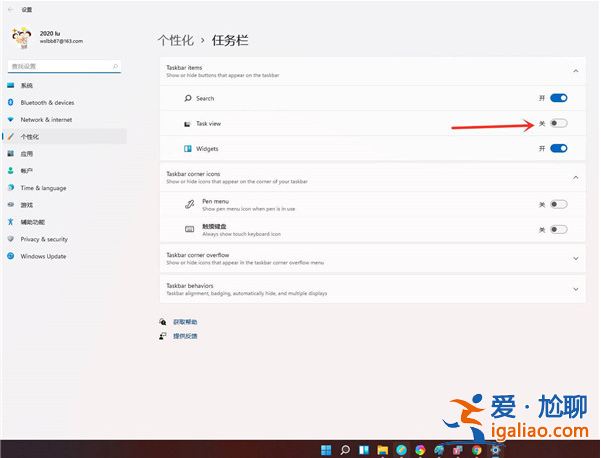Click the Network wifi icon in sidebar
Image resolution: width=601 pixels, height=458 pixels.
(11, 120)
